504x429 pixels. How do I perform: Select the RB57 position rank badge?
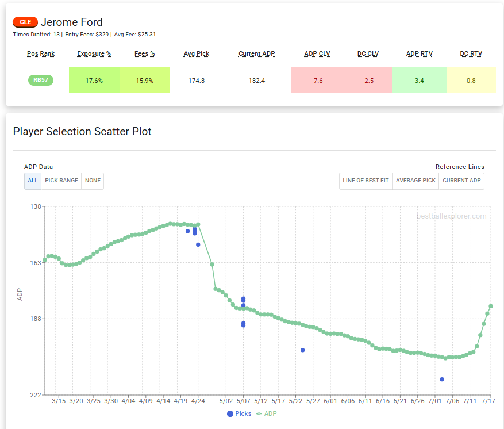coord(41,80)
